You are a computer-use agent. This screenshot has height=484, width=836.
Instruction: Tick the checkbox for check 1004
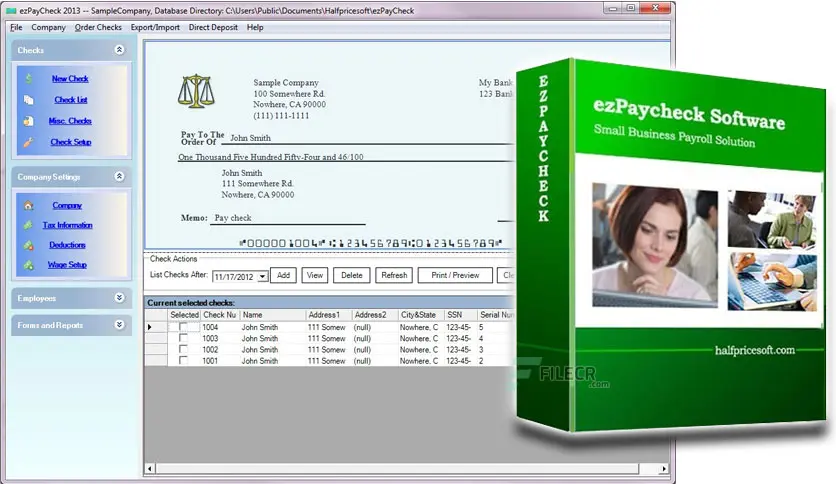(x=183, y=327)
